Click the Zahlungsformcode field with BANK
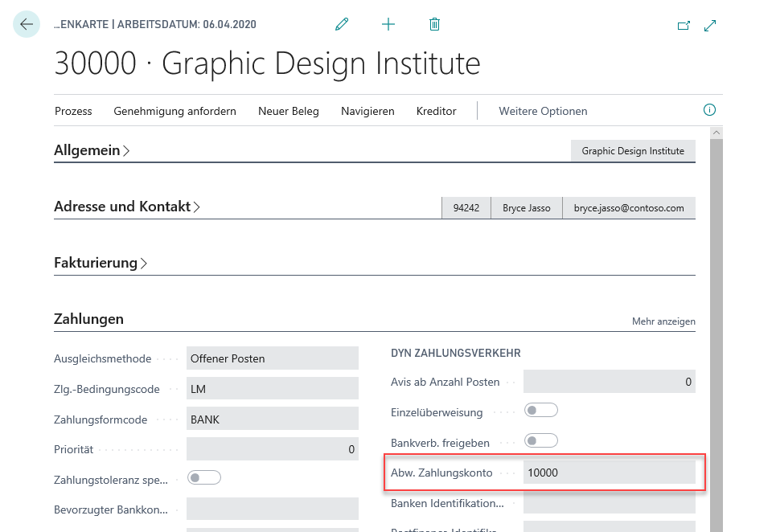The image size is (776, 532). point(272,419)
